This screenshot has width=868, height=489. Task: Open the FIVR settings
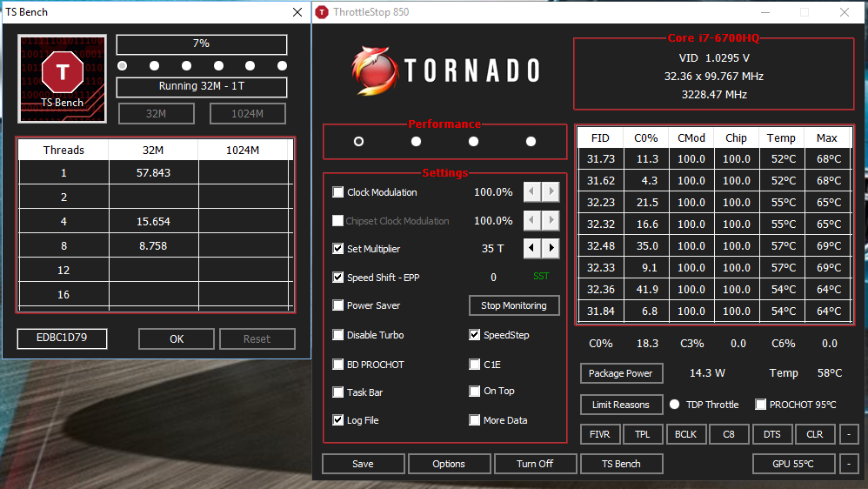point(599,434)
